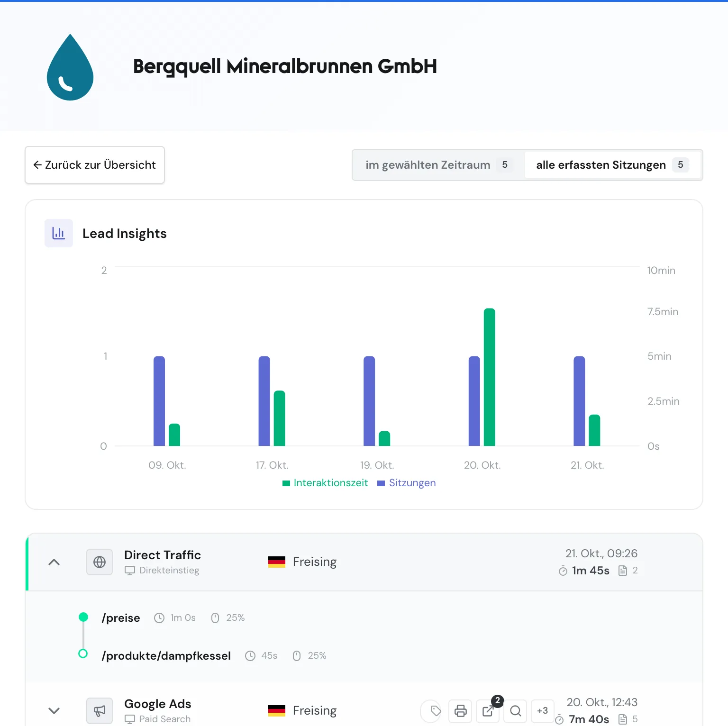Viewport: 728px width, 726px height.
Task: Collapse the Direct Traffic session
Action: click(54, 562)
